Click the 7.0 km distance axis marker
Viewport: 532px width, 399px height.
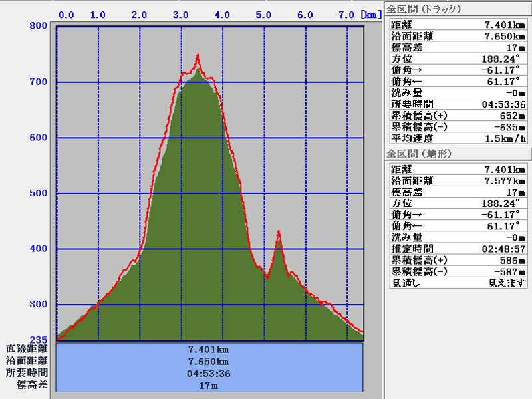(346, 15)
